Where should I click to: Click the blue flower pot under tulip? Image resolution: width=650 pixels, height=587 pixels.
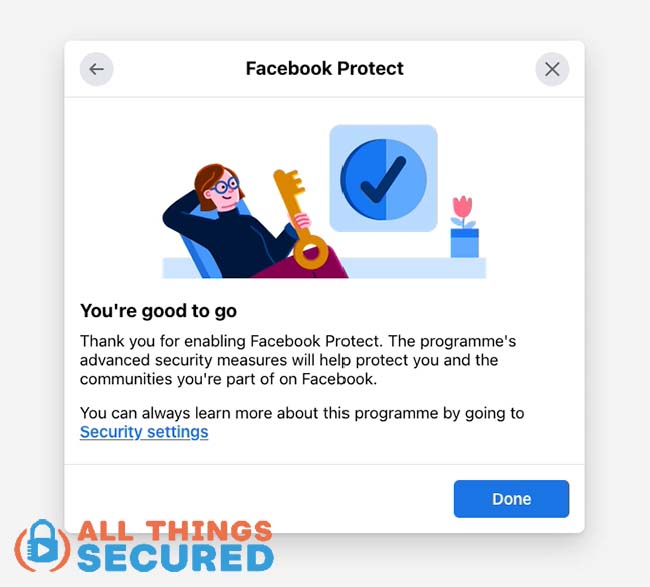(465, 243)
